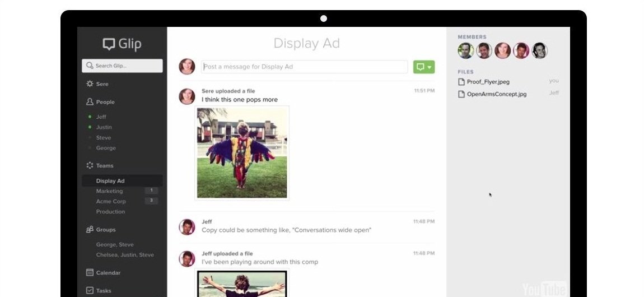Click the Glip logo in the sidebar

122,44
